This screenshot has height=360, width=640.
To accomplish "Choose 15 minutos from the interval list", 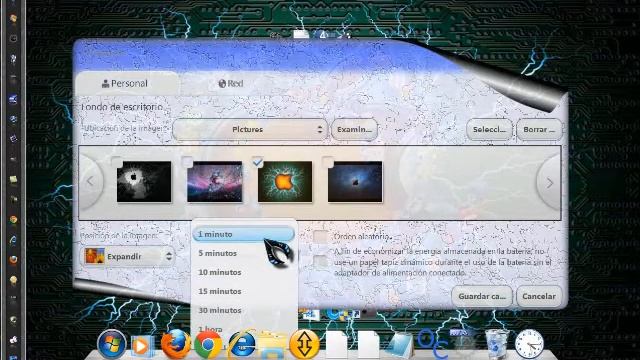I will pyautogui.click(x=243, y=291).
